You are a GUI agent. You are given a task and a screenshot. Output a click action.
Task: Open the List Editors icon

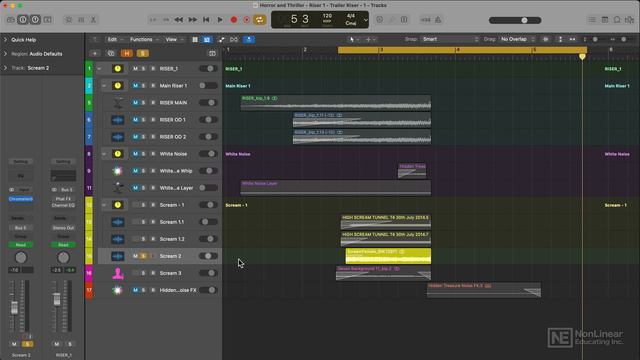coord(592,20)
